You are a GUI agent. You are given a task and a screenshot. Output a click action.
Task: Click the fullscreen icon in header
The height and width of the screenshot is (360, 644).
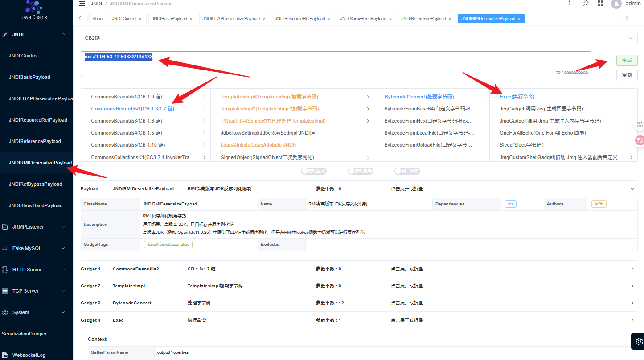(572, 3)
